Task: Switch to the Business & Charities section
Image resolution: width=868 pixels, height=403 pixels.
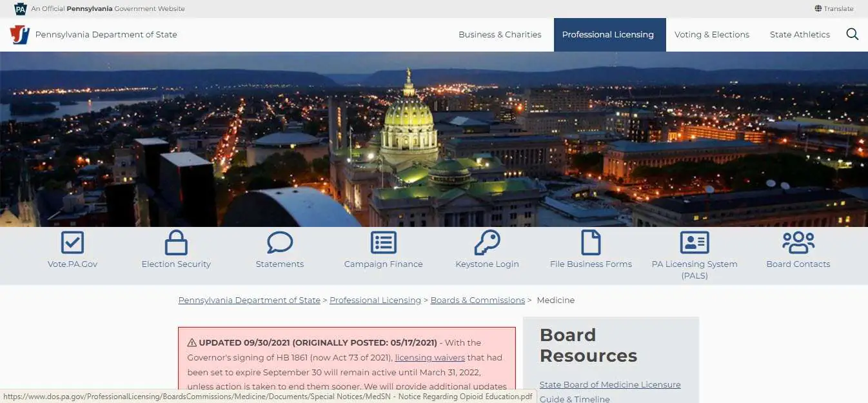Action: point(500,35)
